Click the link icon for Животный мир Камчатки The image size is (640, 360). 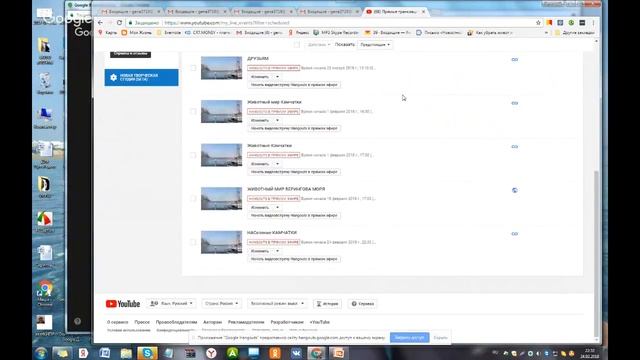point(515,103)
